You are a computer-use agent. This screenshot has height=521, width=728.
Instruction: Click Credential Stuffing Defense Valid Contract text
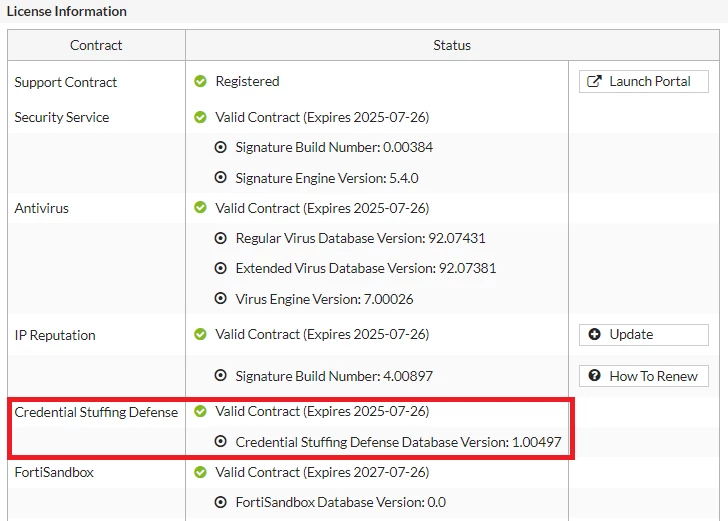click(x=322, y=411)
